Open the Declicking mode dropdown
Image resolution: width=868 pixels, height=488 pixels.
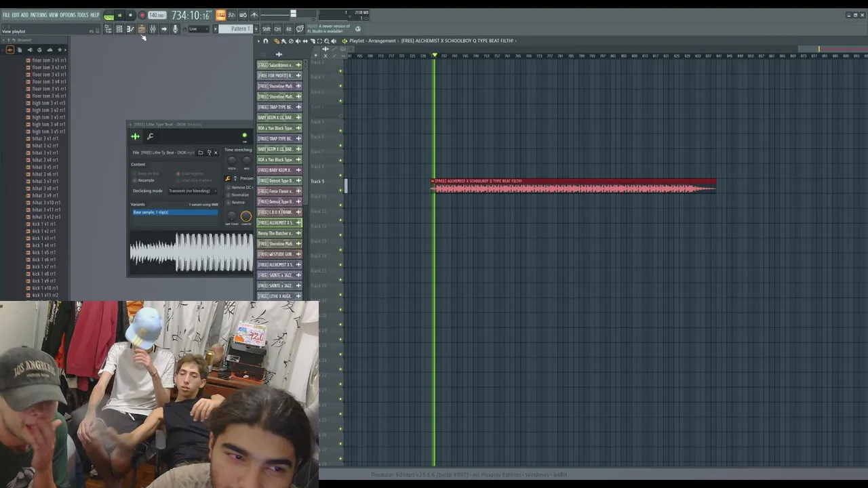click(x=193, y=191)
